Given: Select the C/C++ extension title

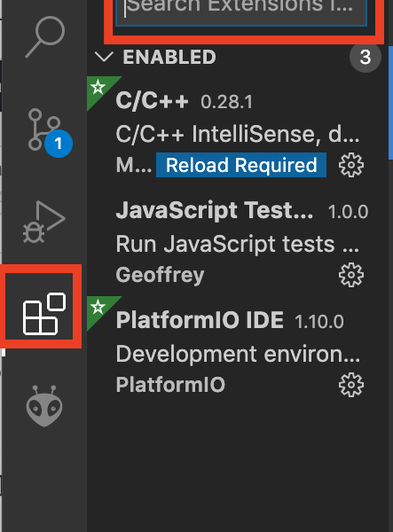Looking at the screenshot, I should pos(152,101).
